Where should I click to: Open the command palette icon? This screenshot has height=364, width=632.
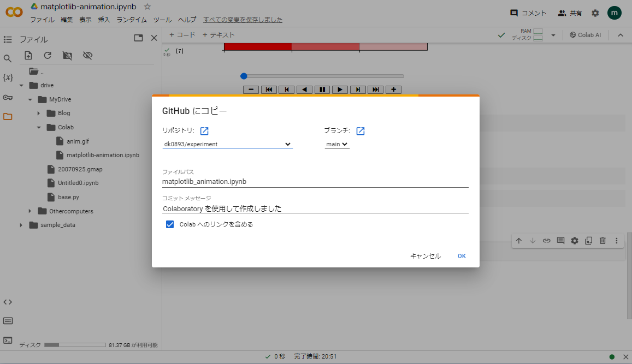click(x=8, y=321)
